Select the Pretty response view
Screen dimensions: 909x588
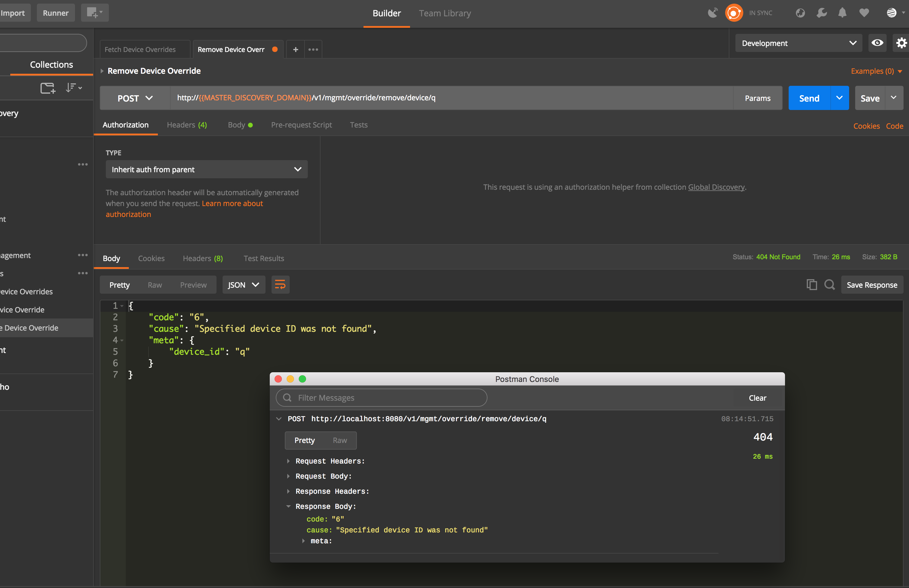(119, 285)
